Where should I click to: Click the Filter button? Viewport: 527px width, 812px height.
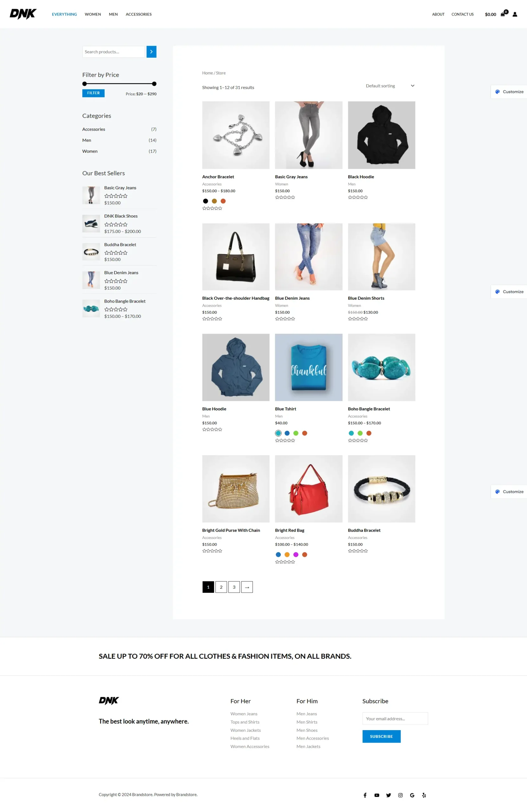[93, 93]
